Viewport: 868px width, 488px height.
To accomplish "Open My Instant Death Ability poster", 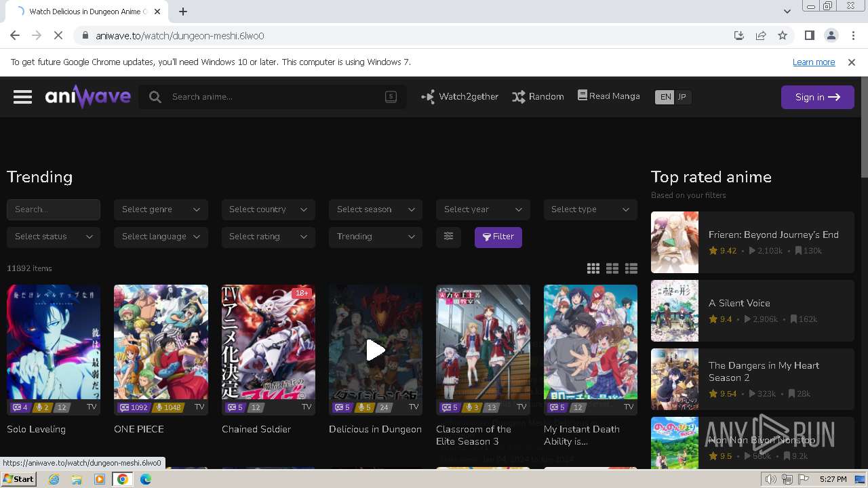I will click(x=590, y=350).
